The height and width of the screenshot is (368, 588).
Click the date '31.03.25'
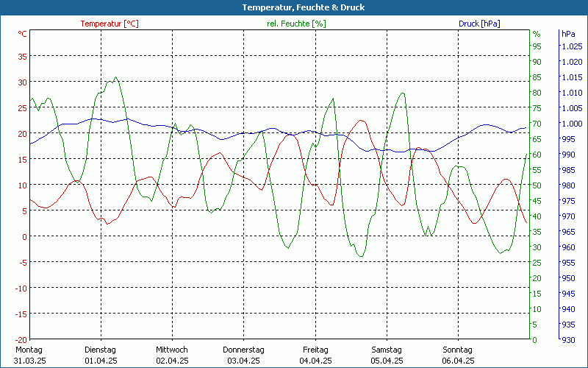tap(29, 361)
